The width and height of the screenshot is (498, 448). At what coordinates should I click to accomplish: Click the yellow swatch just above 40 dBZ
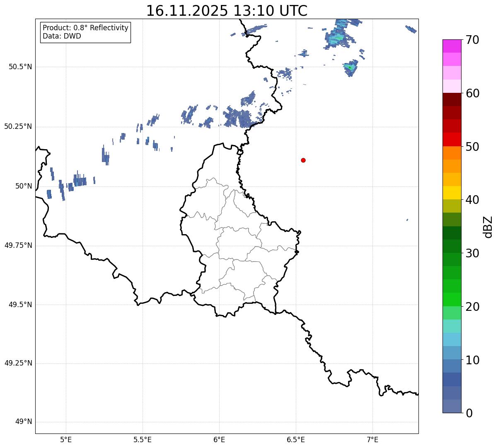pyautogui.click(x=452, y=193)
